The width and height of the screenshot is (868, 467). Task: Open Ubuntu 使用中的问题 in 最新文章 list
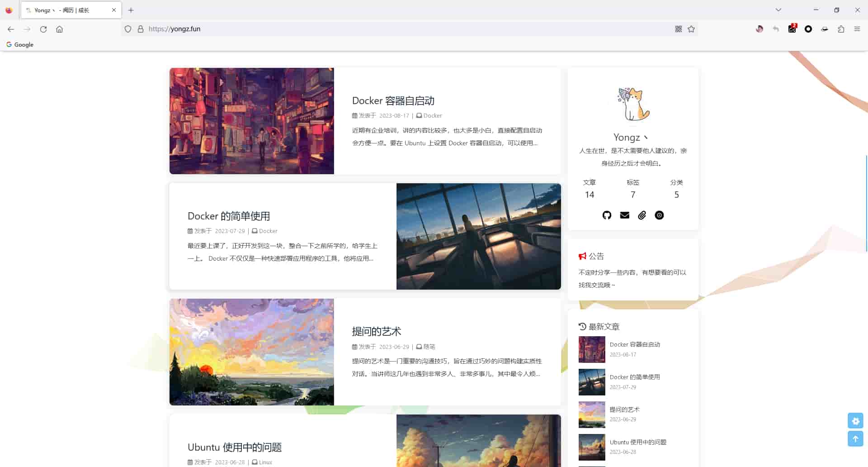pyautogui.click(x=638, y=442)
